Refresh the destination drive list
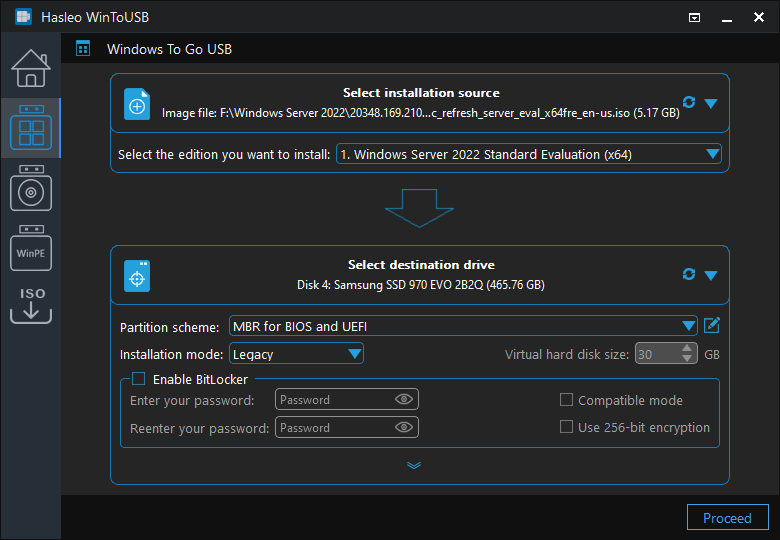This screenshot has height=540, width=780. [x=689, y=274]
